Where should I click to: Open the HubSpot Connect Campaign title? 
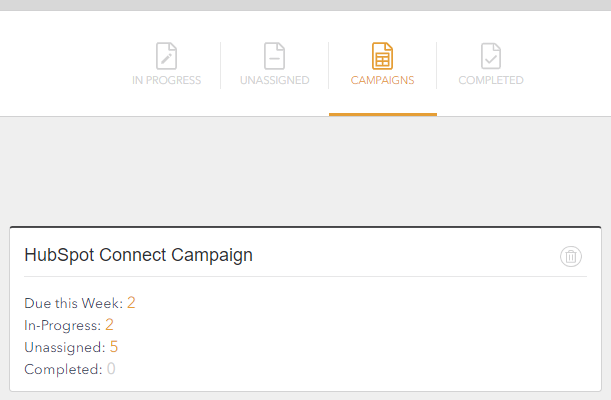click(138, 255)
